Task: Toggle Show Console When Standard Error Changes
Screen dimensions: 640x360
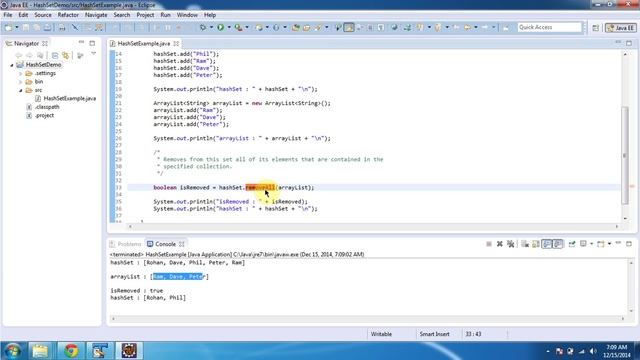Action: [x=558, y=244]
